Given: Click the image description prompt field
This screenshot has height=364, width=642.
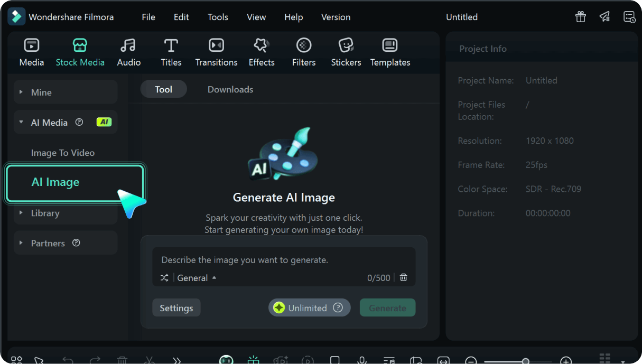Looking at the screenshot, I should tap(284, 260).
